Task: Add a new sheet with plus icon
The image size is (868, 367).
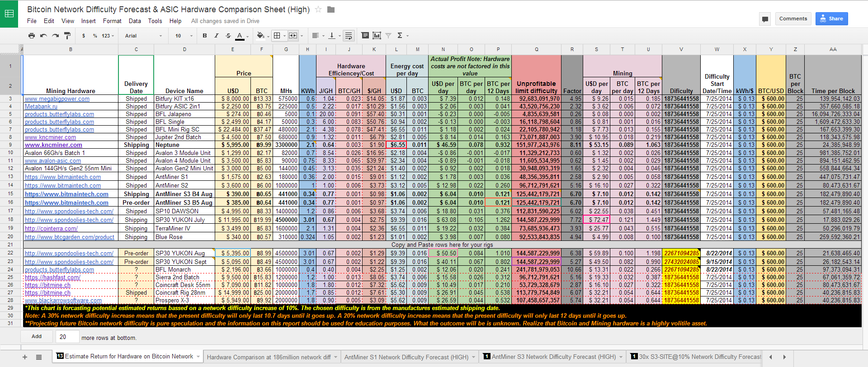Action: coord(25,357)
